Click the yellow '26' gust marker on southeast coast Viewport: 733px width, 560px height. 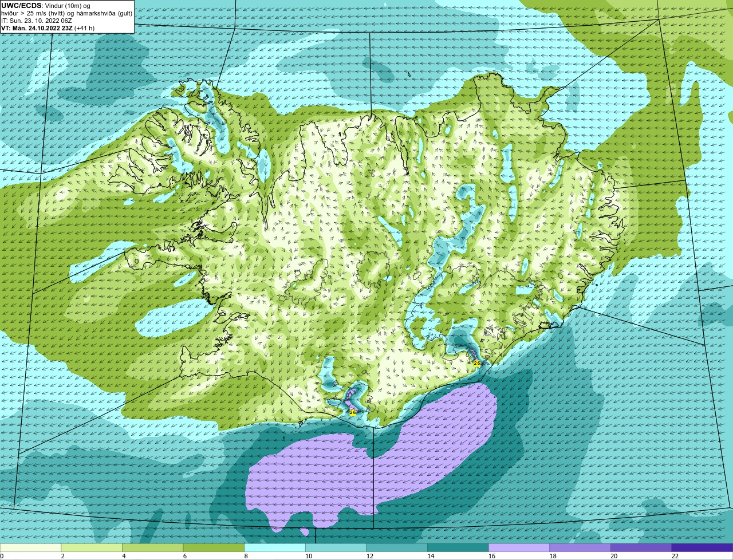pyautogui.click(x=477, y=363)
